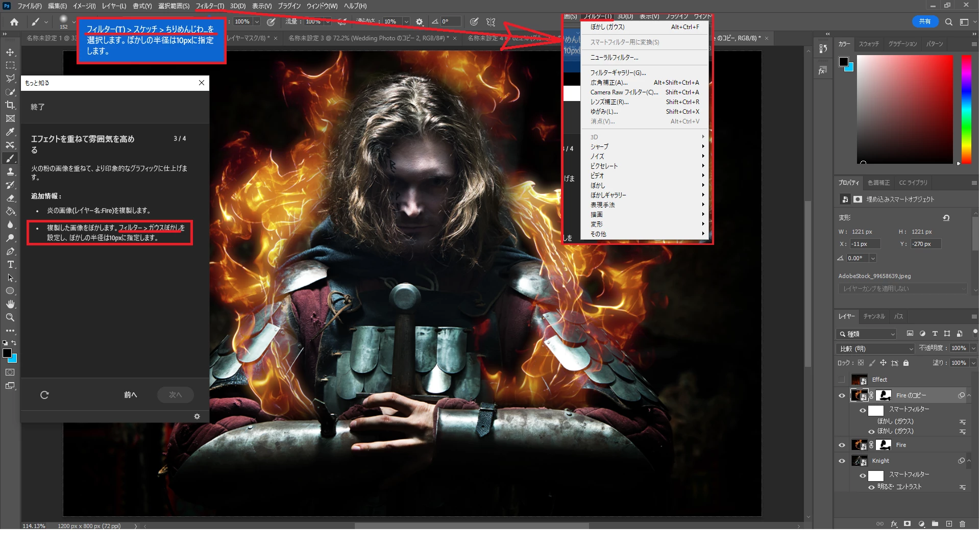Click the 前へ button in tutorial panel
This screenshot has width=980, height=551.
coord(131,395)
